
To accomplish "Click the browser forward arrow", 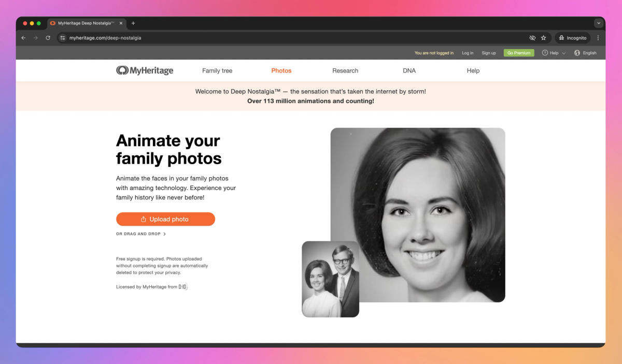I will pos(36,38).
